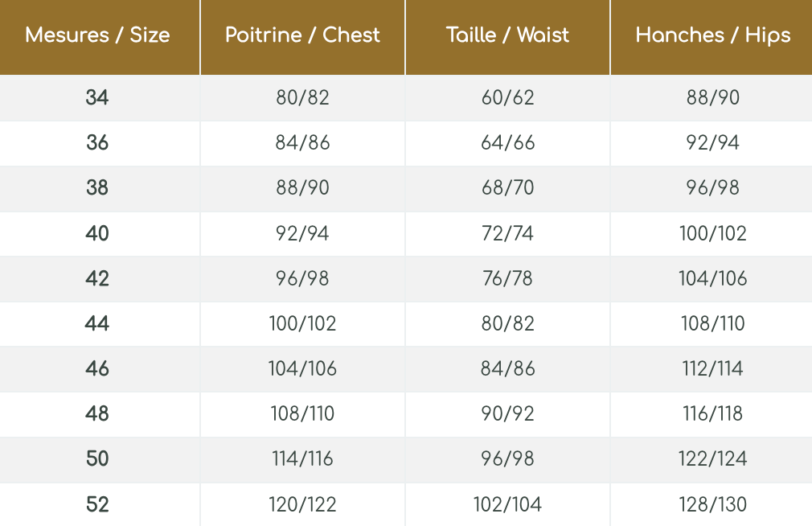Viewport: 812px width, 526px height.
Task: Click chest value 84/86 for size 36
Action: click(x=302, y=143)
